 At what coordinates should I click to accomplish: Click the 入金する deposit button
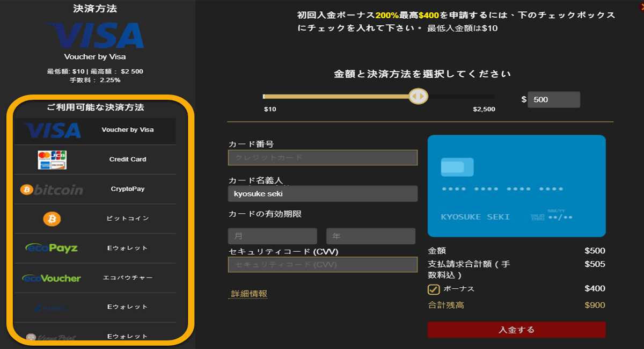[x=516, y=330]
